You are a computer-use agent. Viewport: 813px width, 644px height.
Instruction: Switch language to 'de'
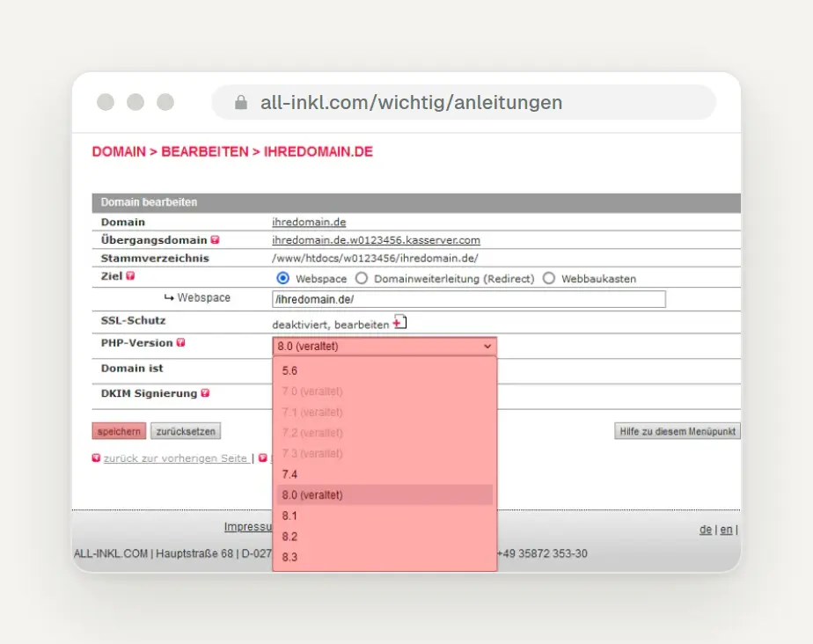706,530
